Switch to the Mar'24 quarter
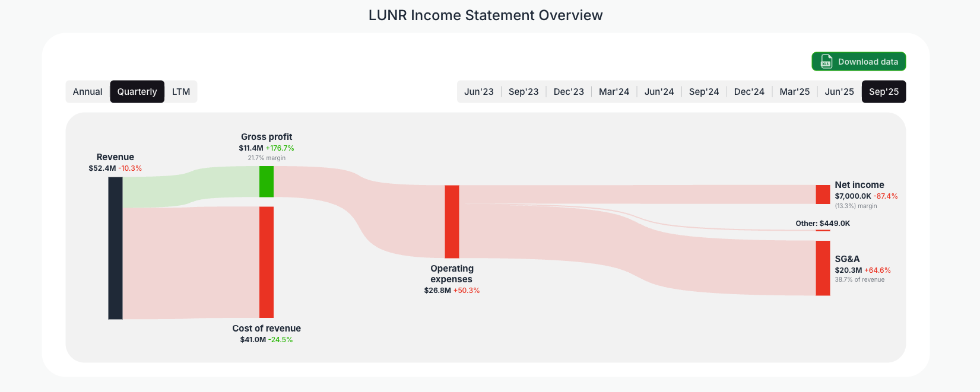The height and width of the screenshot is (392, 980). click(x=614, y=91)
